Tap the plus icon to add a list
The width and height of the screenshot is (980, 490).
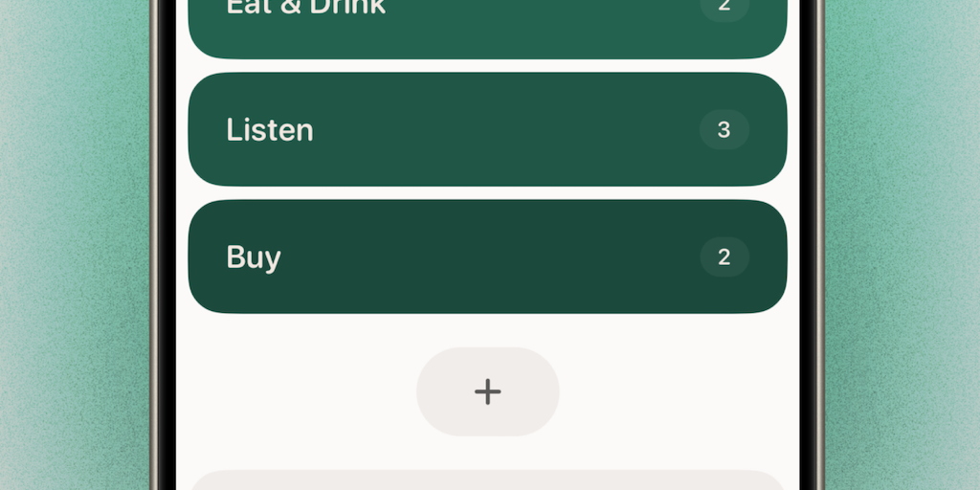[487, 391]
